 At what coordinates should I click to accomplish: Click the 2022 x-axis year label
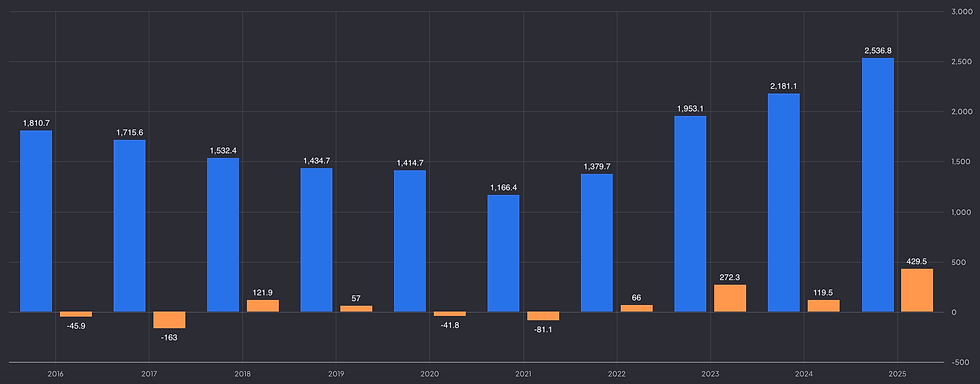[x=617, y=373]
